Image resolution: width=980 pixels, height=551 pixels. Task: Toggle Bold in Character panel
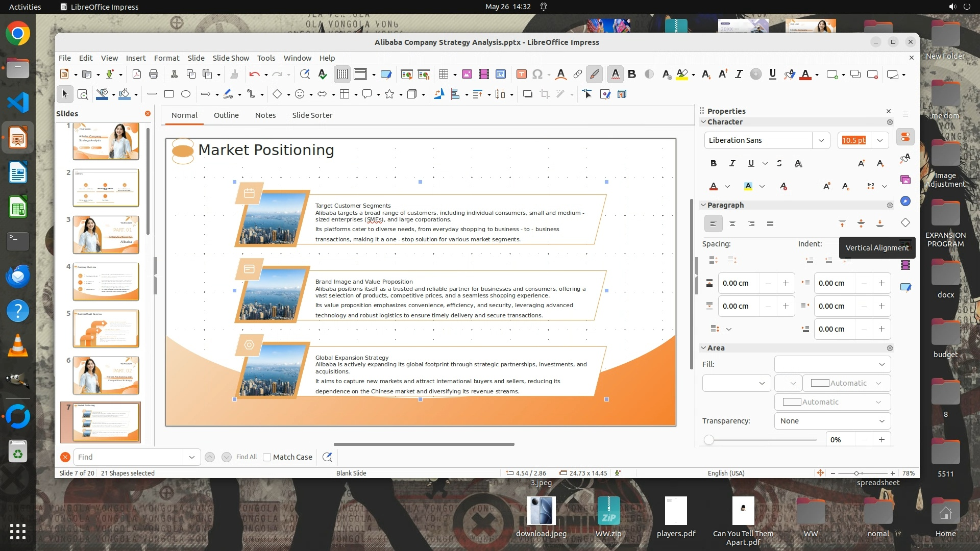(714, 163)
